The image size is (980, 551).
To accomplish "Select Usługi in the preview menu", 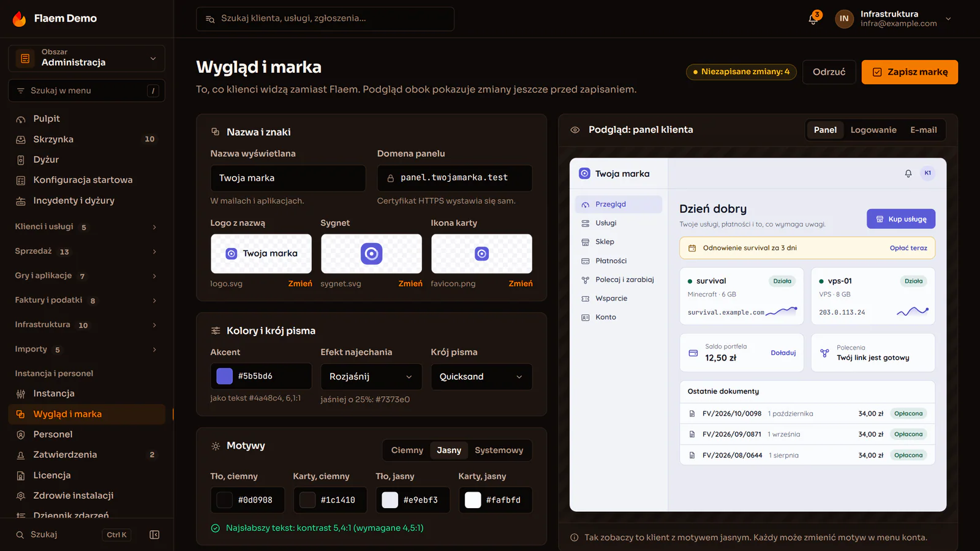I will point(619,223).
